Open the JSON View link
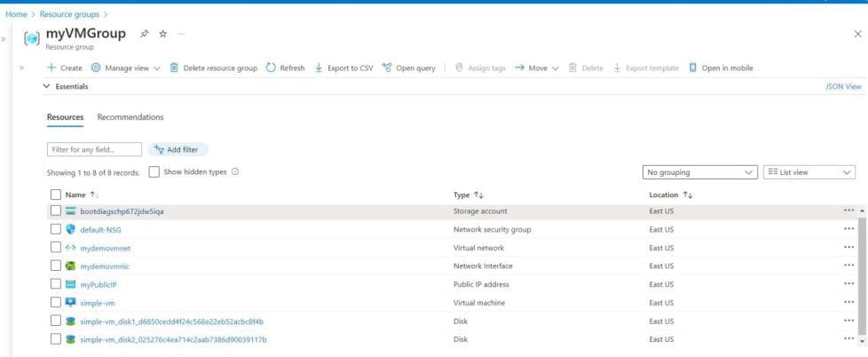The image size is (868, 357). point(843,86)
